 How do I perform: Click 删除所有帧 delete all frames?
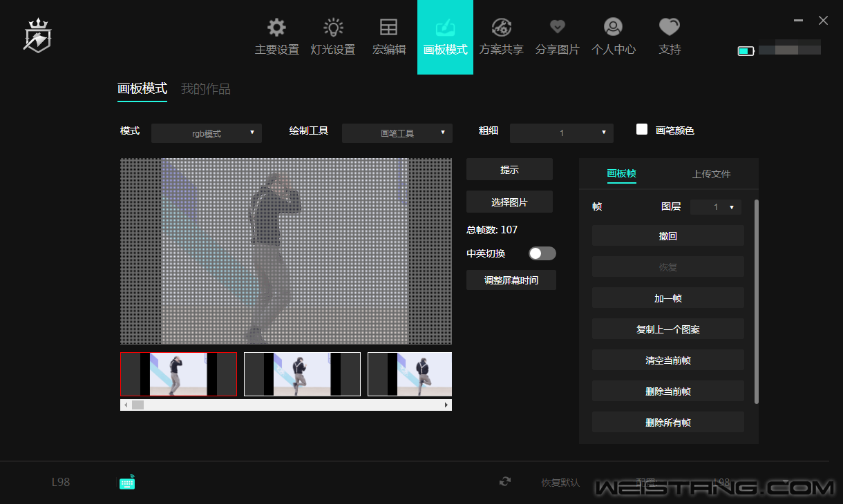(668, 423)
